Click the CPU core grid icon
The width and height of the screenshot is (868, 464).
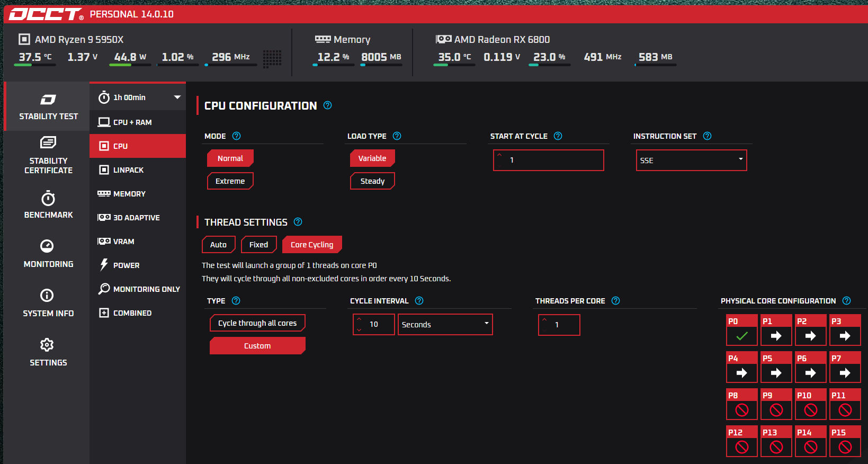[272, 58]
